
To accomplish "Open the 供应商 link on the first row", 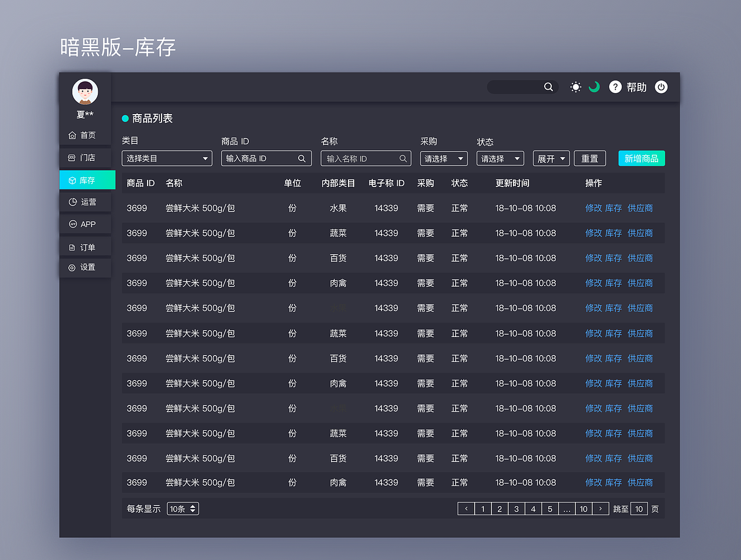I will pyautogui.click(x=640, y=208).
